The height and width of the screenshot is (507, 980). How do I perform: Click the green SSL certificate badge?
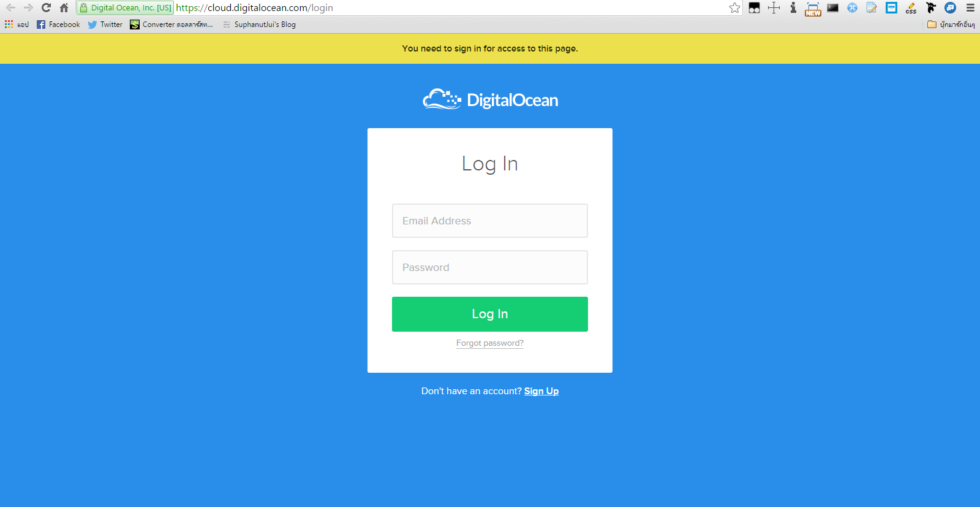coord(126,8)
